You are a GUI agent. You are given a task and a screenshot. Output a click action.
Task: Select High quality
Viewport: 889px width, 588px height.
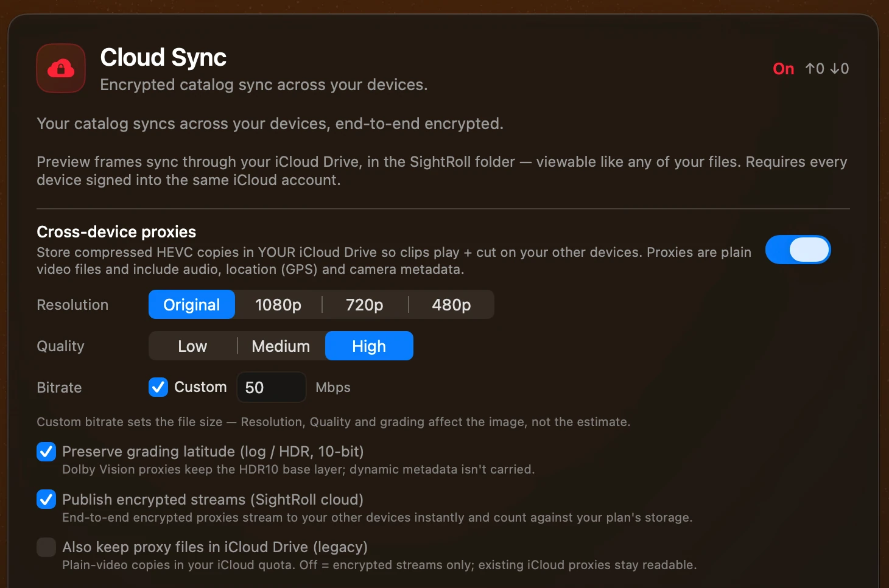[x=369, y=346]
